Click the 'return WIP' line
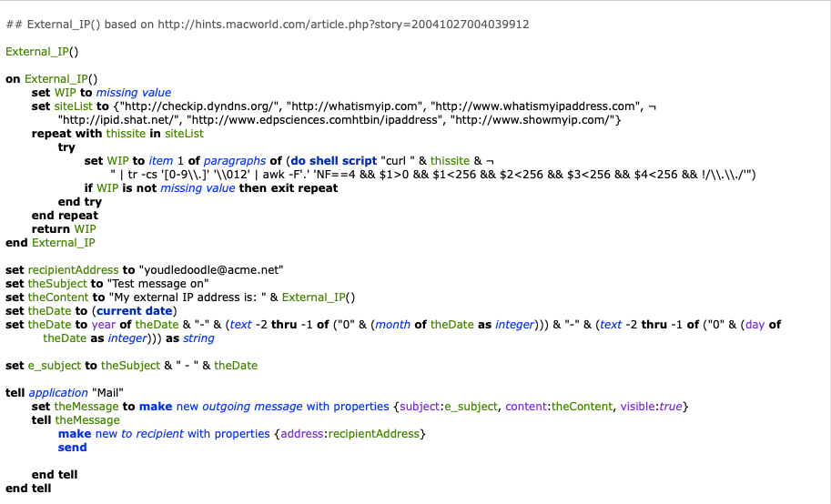Screen dimensions: 831x504 pos(64,229)
